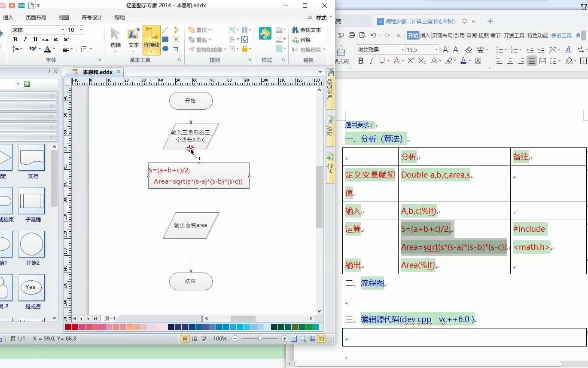This screenshot has height=368, width=588.
Task: Toggle strikethrough abc in Edraw
Action: [46, 40]
